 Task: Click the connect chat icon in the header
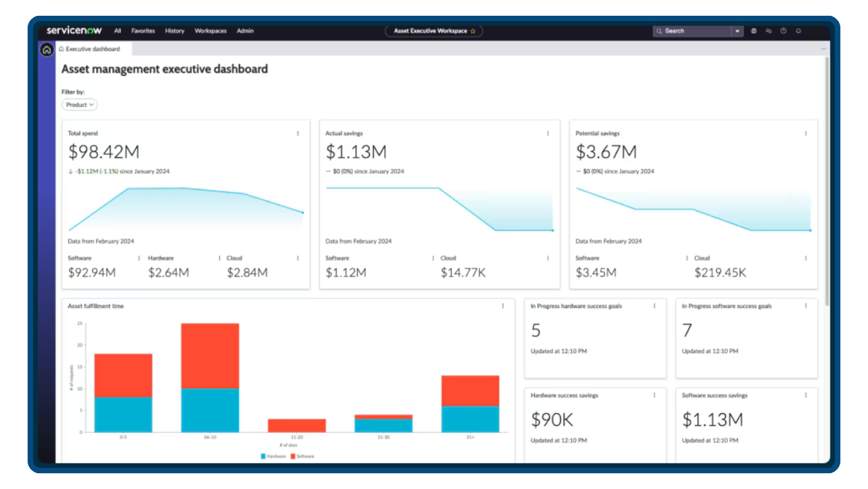(x=768, y=30)
